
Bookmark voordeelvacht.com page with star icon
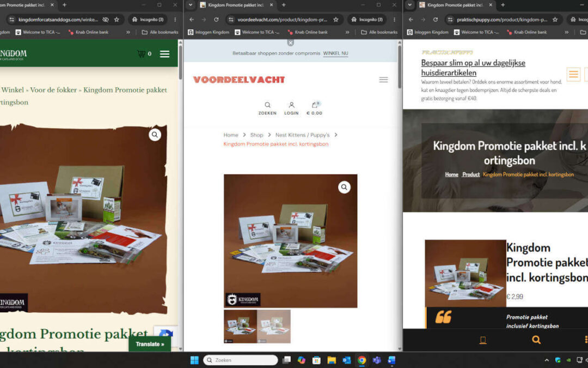pyautogui.click(x=336, y=20)
